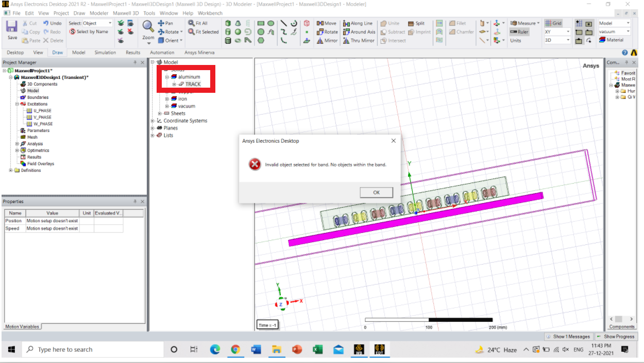Expand the Analysis node in Project Manager
Viewport: 644px width, 363px height.
pos(16,144)
